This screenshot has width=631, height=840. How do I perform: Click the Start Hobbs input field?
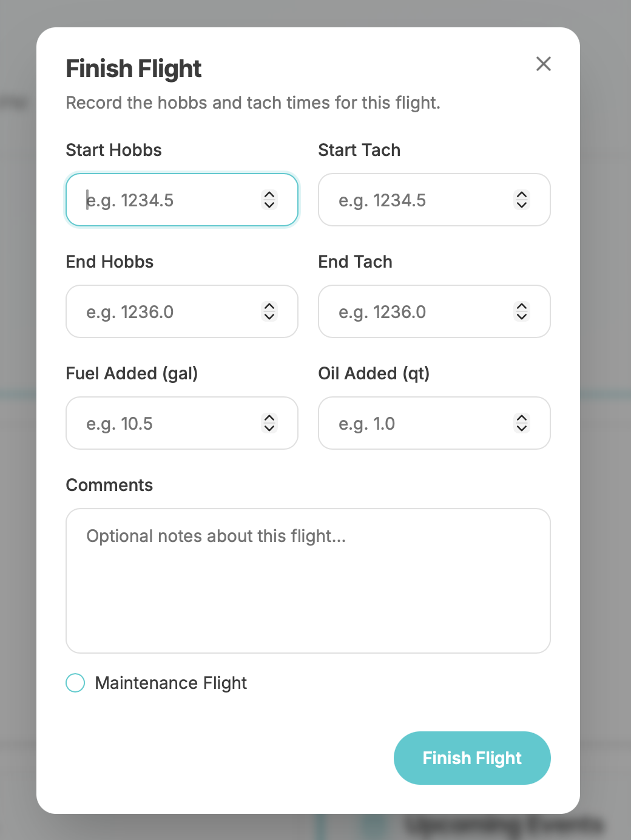click(x=170, y=200)
